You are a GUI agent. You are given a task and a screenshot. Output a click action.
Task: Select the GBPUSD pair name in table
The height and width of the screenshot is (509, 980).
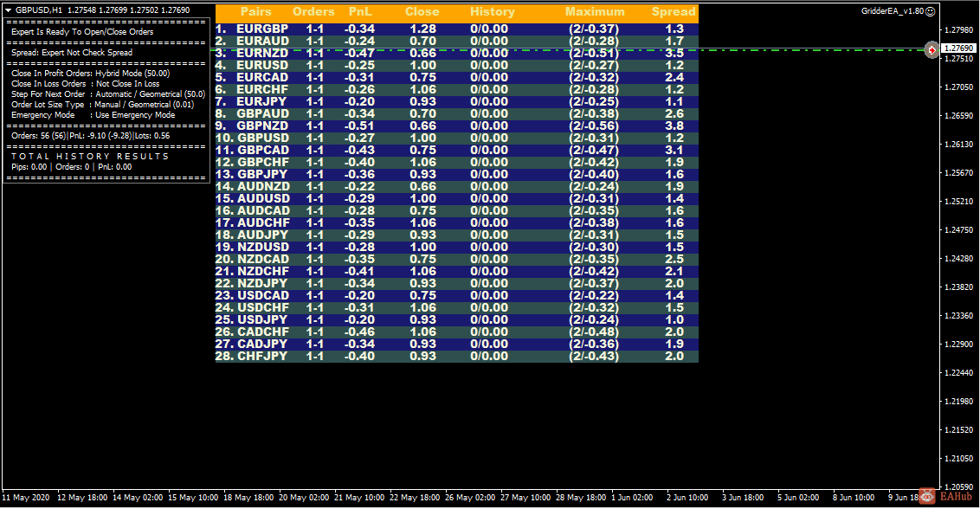pyautogui.click(x=263, y=138)
